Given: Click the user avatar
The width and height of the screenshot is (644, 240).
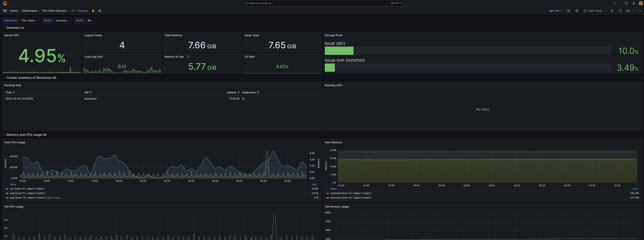Looking at the screenshot, I should [x=641, y=3].
